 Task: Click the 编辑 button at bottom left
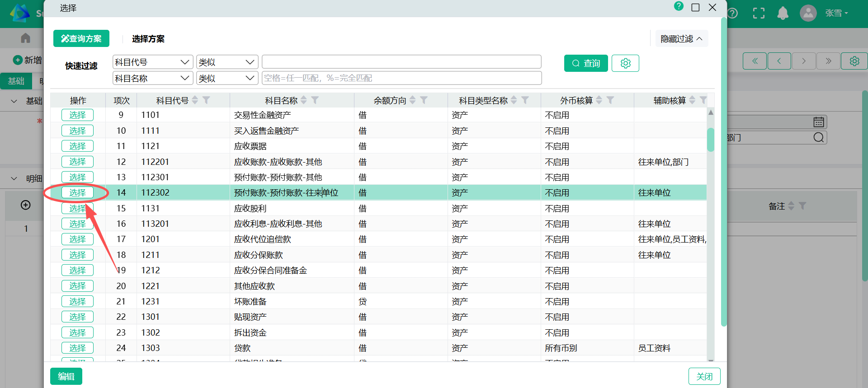(66, 376)
